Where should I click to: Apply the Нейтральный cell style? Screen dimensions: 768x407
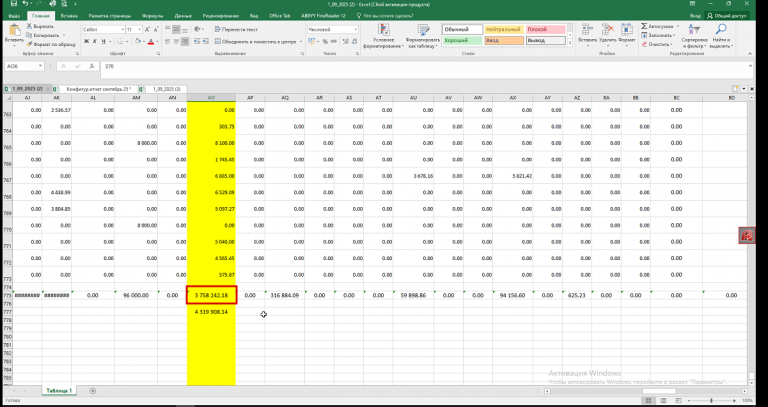504,29
